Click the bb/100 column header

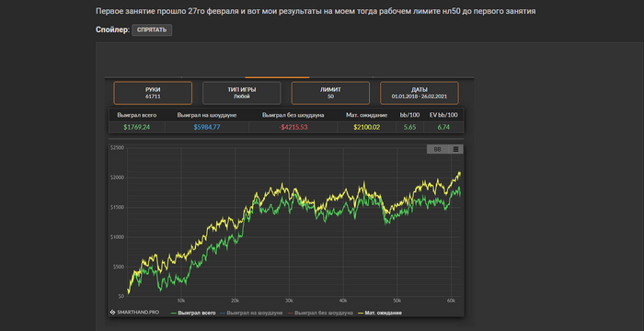410,116
